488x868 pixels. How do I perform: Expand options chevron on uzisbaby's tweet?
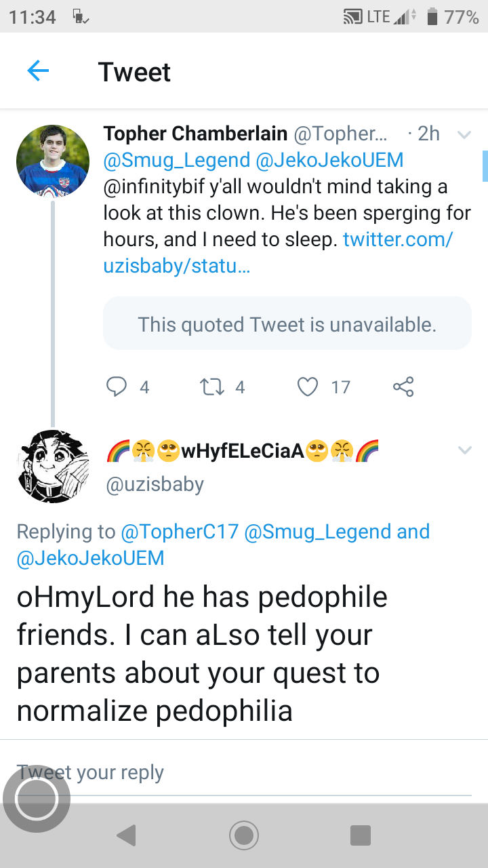click(x=464, y=450)
